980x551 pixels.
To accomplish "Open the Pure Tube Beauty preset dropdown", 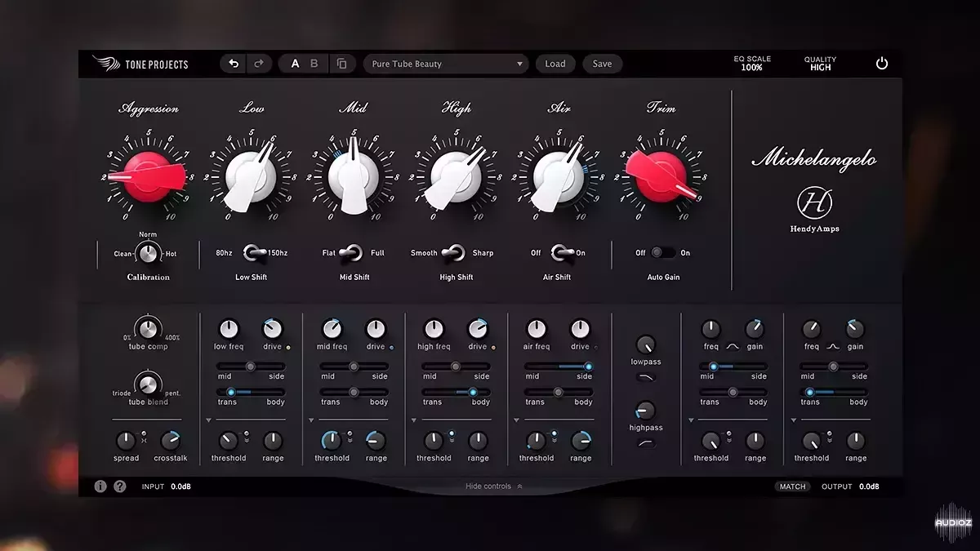I will [x=446, y=64].
